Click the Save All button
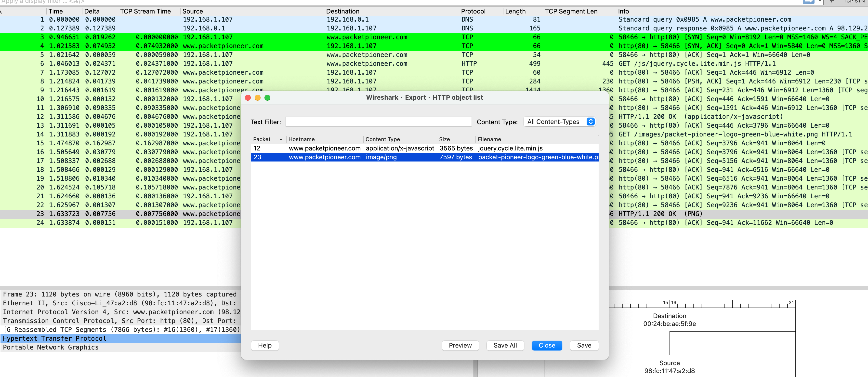868x377 pixels. pyautogui.click(x=505, y=345)
